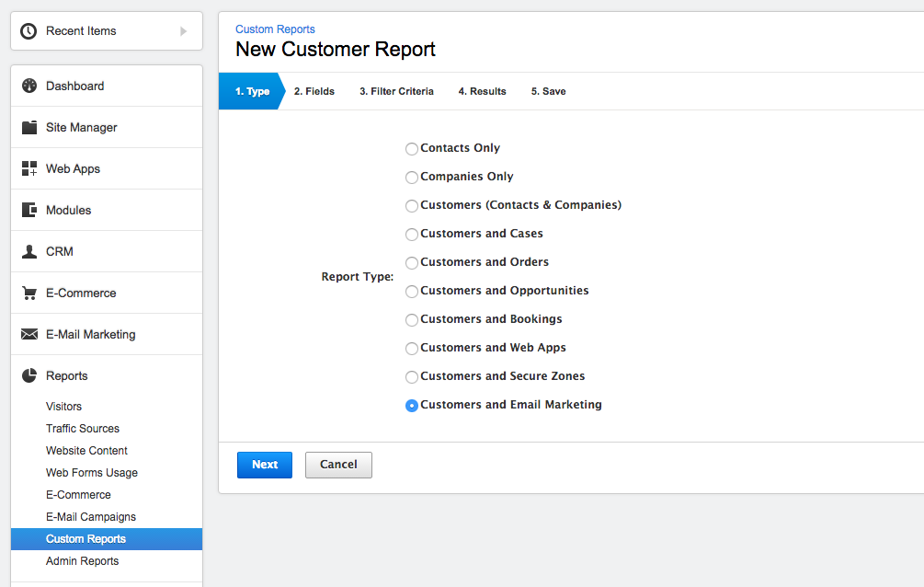Switch to the 2. Fields tab

pyautogui.click(x=314, y=91)
